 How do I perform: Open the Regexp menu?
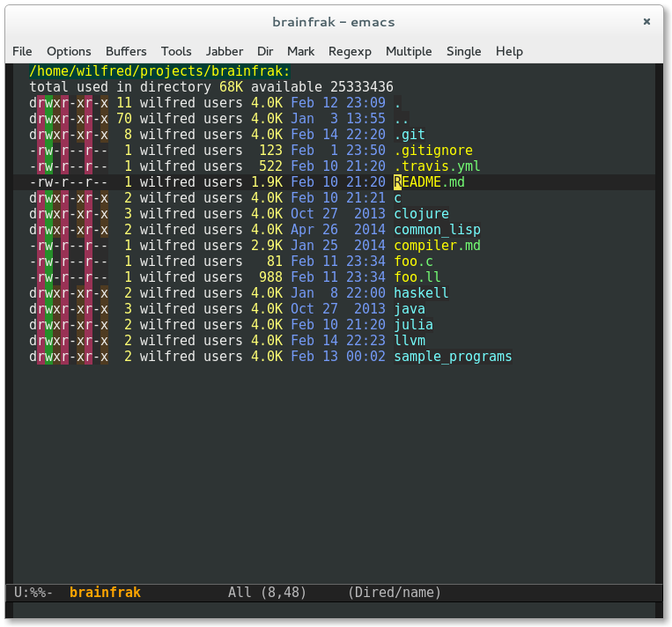(x=351, y=51)
